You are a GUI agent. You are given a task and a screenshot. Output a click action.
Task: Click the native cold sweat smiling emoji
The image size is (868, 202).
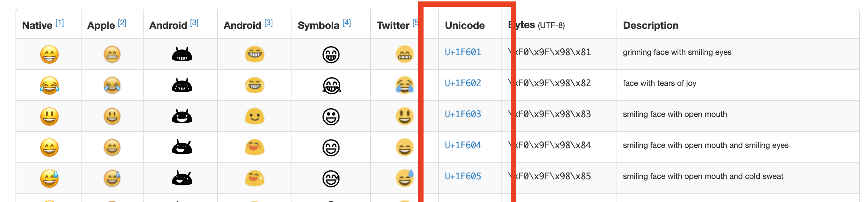click(x=49, y=179)
